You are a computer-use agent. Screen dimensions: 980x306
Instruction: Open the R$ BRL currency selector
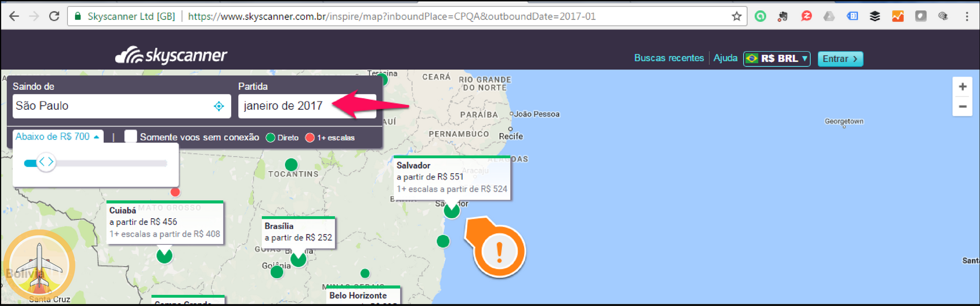point(776,59)
